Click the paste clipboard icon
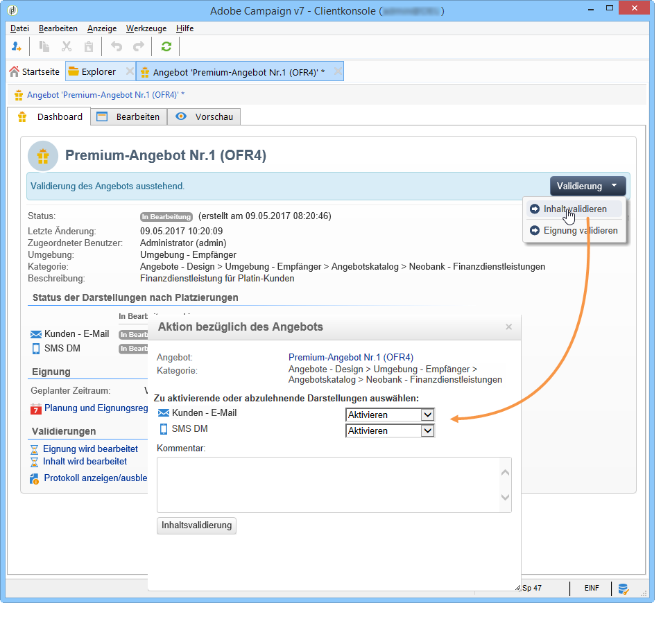Viewport: 670px width, 644px height. coord(89,46)
